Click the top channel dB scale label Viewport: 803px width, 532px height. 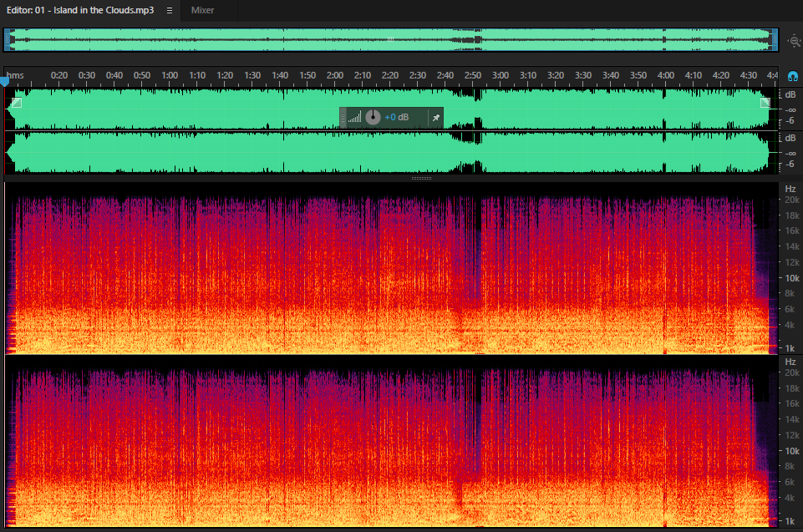790,94
